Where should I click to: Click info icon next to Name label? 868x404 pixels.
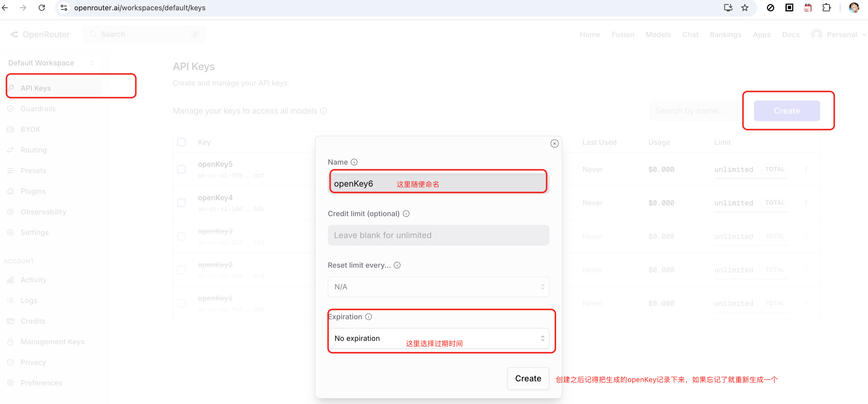354,162
